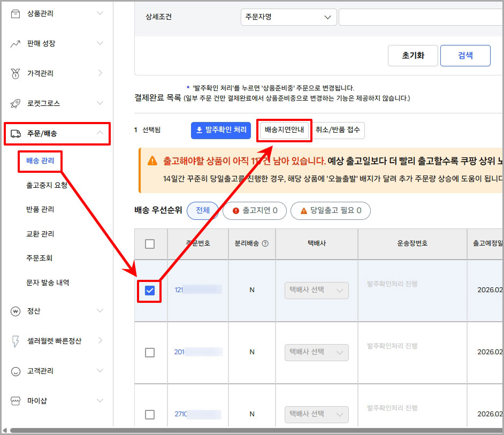Check the checkbox for order starting 201

coord(150,352)
